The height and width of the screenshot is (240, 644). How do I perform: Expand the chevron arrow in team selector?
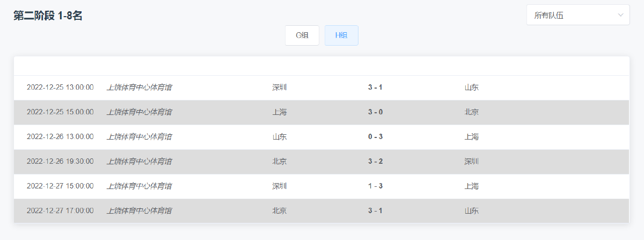click(621, 15)
